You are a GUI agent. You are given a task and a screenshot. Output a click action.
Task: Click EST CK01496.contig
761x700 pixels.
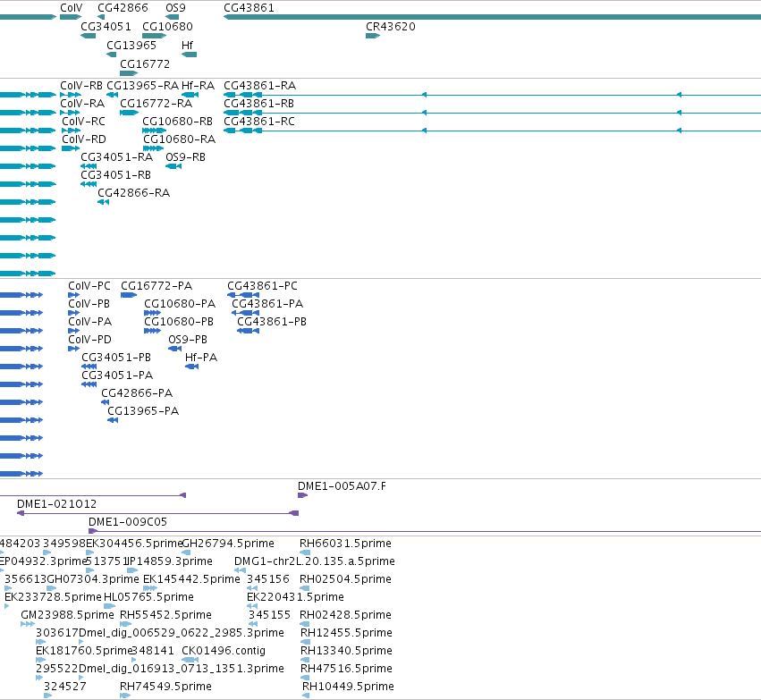pos(190,660)
